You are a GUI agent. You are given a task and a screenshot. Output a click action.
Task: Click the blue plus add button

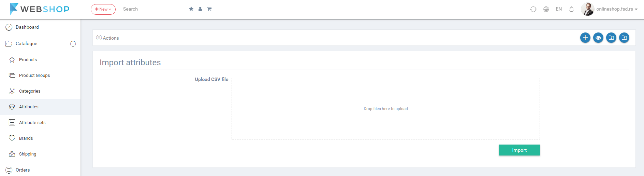click(x=585, y=38)
